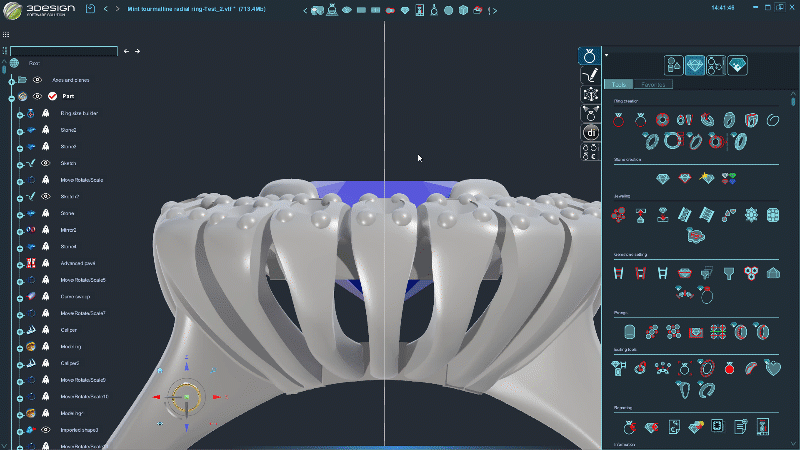Viewport: 800px width, 450px height.
Task: Click the Ring size builder tree item
Action: [x=80, y=113]
